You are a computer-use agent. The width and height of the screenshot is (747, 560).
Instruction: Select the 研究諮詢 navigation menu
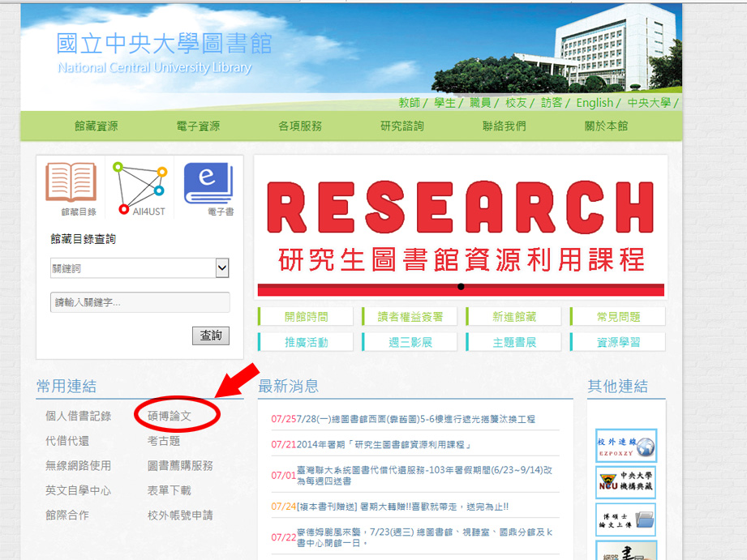pos(402,126)
